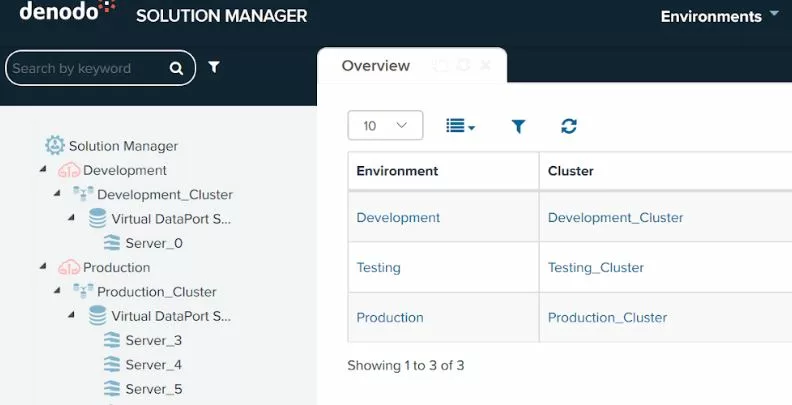The height and width of the screenshot is (405, 792).
Task: Select Server_3 in the tree
Action: (154, 340)
